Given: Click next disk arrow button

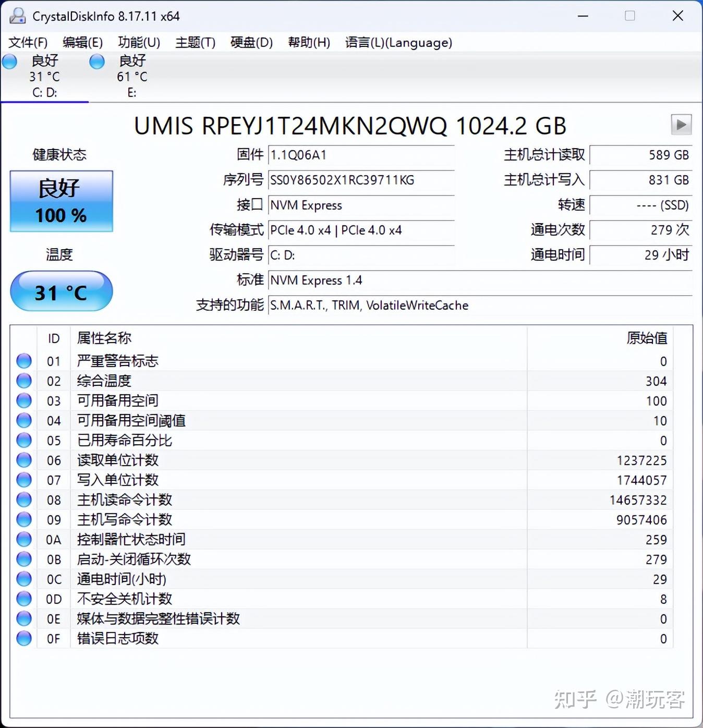Looking at the screenshot, I should pos(681,125).
